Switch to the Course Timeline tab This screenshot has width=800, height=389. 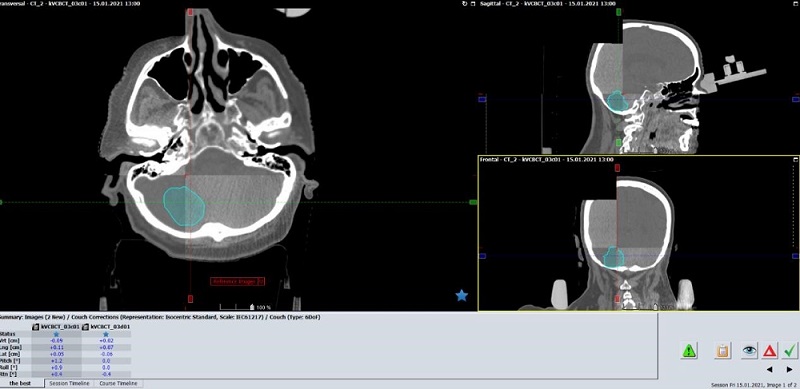coord(118,383)
